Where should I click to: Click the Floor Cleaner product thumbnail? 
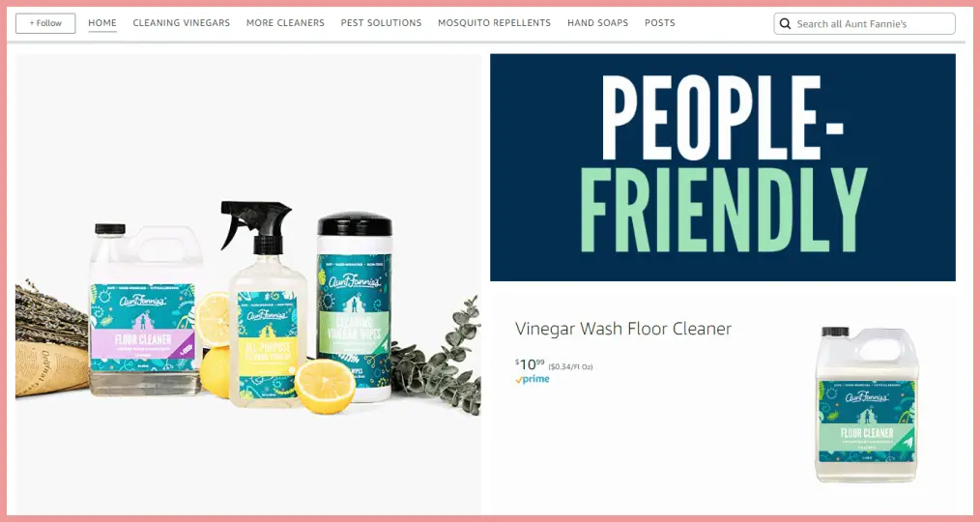tap(866, 404)
